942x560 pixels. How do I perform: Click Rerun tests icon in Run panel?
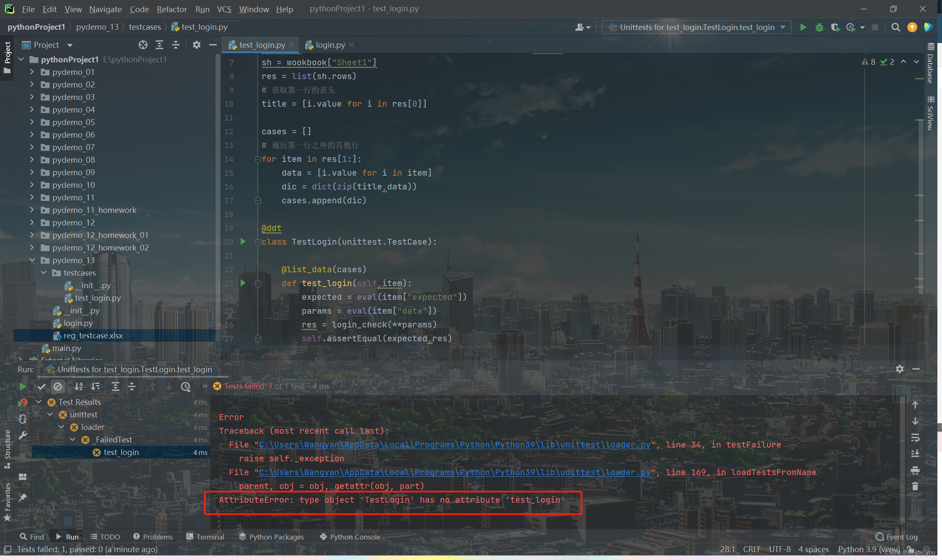coord(23,386)
